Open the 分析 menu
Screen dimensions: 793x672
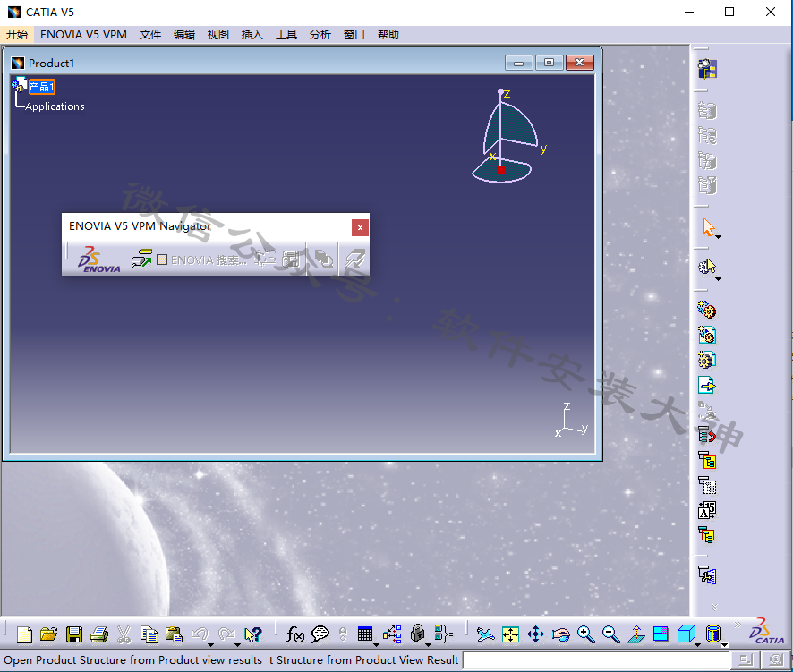(x=320, y=34)
